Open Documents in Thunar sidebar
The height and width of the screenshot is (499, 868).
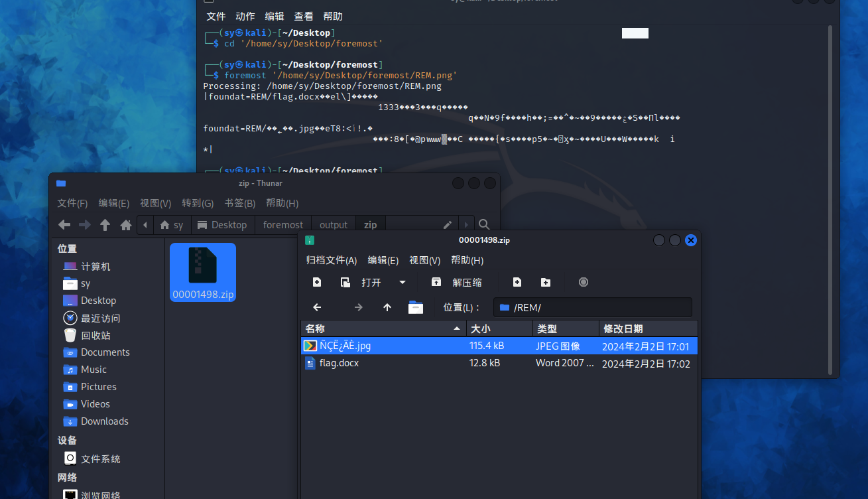click(96, 352)
